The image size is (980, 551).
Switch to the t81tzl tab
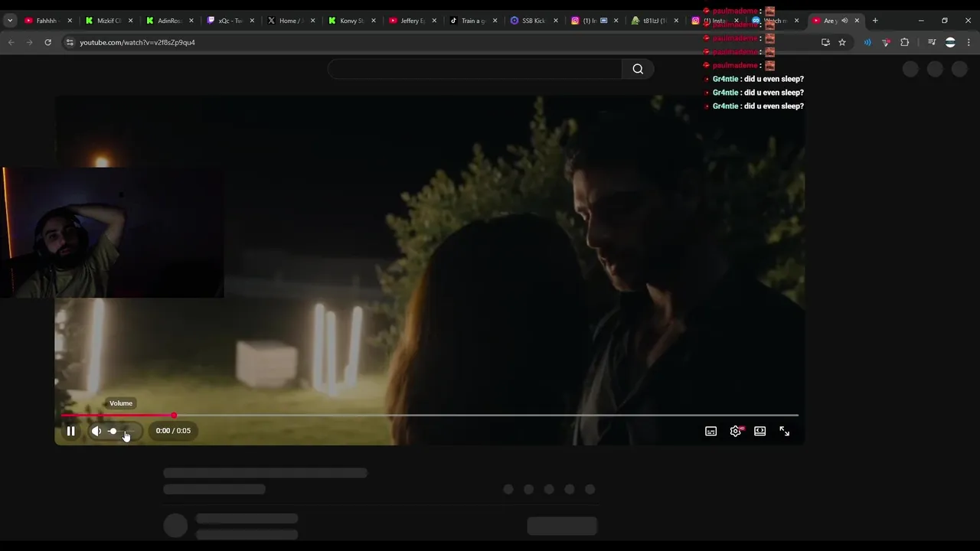654,21
